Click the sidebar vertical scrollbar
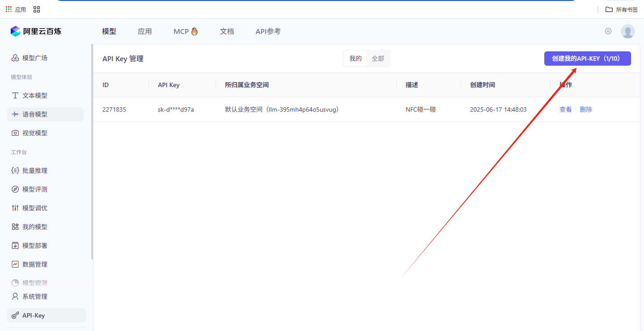644x331 pixels. 92,152
